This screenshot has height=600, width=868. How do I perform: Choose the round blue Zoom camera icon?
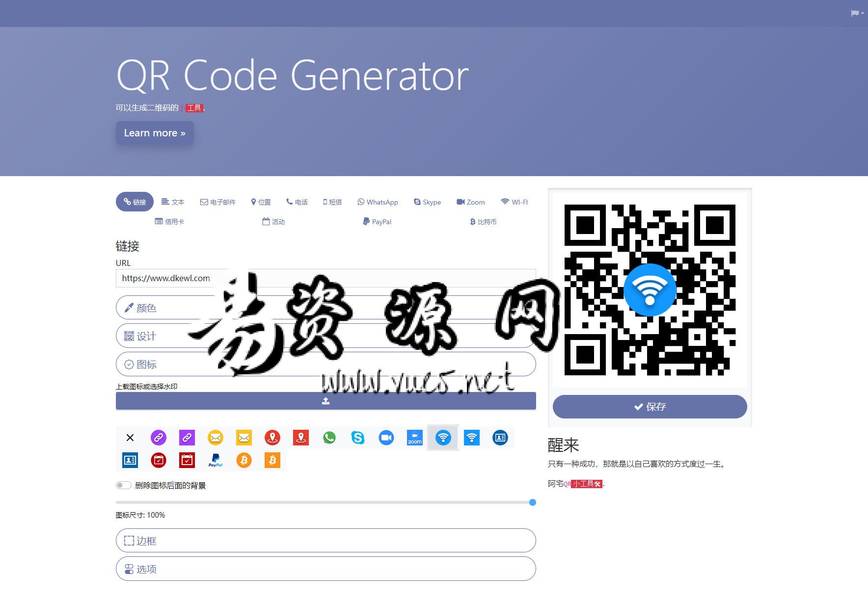[386, 438]
